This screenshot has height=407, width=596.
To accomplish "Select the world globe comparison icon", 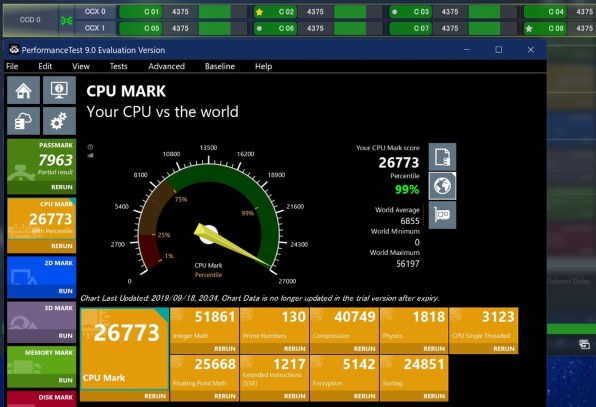I will 442,186.
